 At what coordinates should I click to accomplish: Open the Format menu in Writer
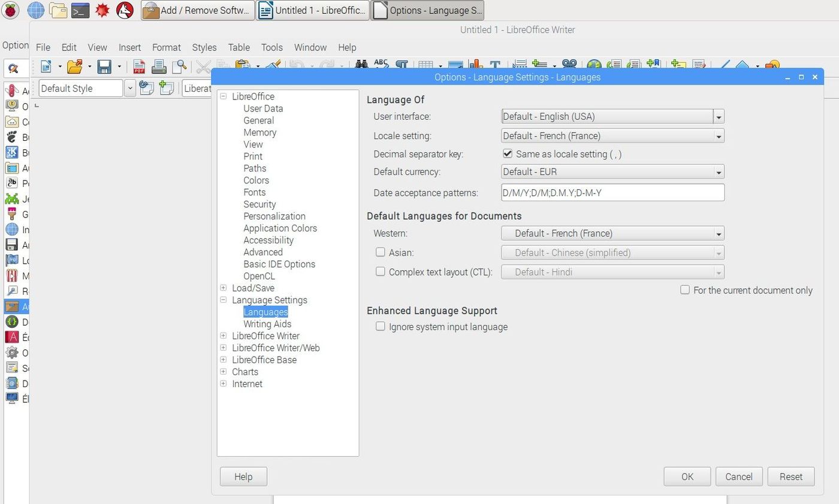click(167, 47)
